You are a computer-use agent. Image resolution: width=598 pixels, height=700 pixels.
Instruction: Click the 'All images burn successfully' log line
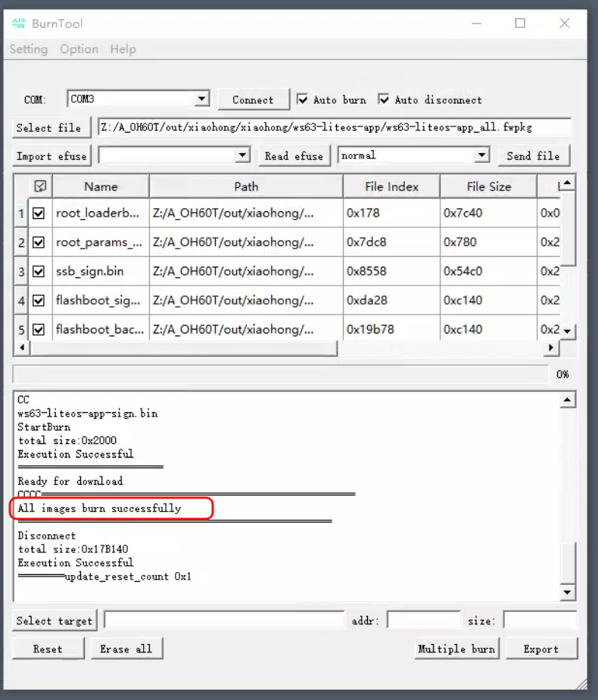99,508
